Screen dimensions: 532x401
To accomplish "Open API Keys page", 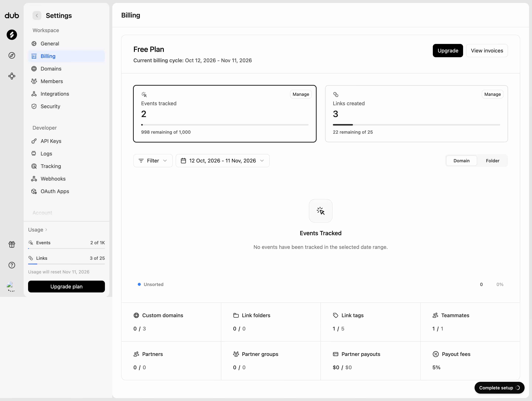I will coord(66,141).
